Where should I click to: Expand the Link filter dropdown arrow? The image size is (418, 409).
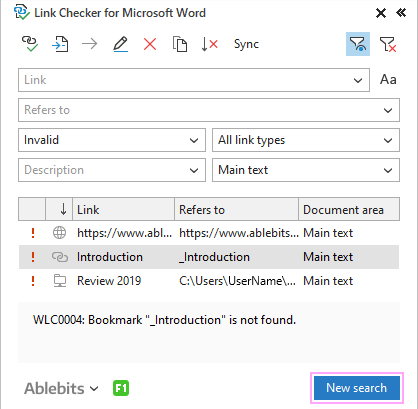(x=358, y=80)
